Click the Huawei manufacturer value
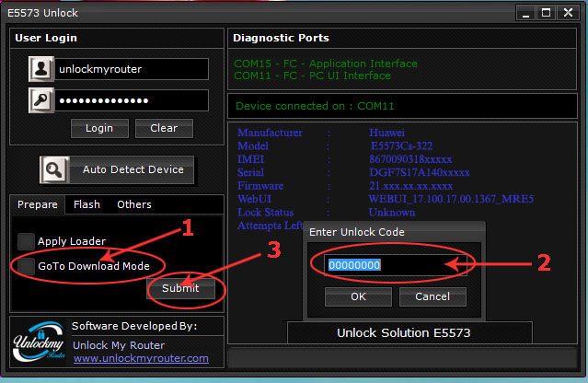The width and height of the screenshot is (588, 383). [x=386, y=133]
